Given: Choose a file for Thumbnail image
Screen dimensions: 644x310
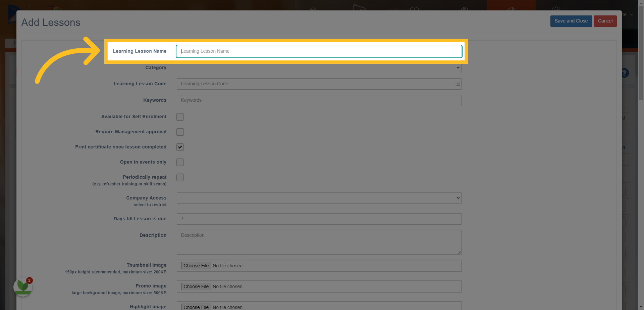Looking at the screenshot, I should (x=196, y=266).
